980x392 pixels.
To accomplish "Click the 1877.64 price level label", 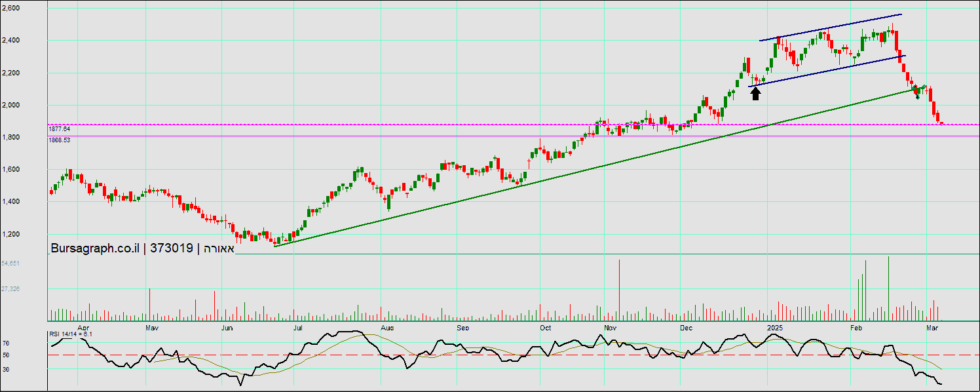I will [x=59, y=129].
